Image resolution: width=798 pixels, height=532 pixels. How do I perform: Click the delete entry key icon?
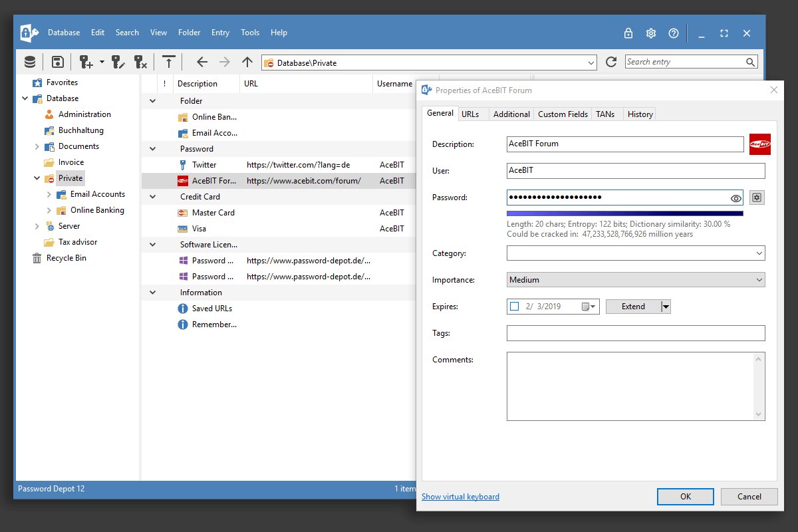coord(140,62)
